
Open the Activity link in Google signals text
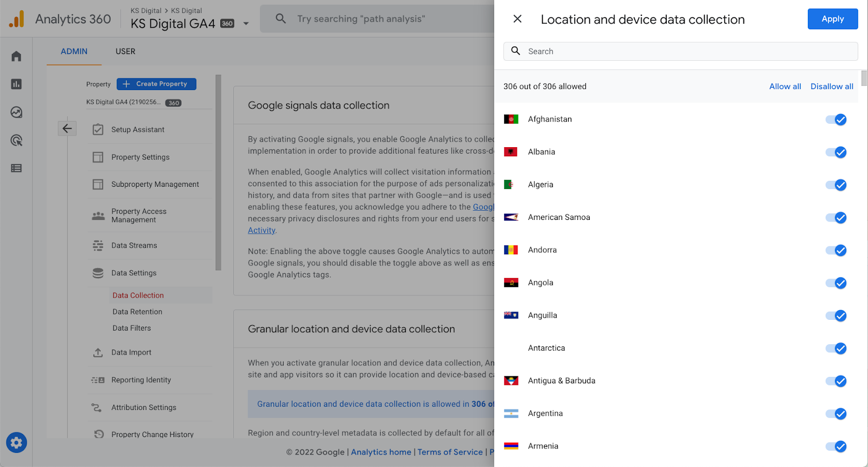[x=261, y=230]
